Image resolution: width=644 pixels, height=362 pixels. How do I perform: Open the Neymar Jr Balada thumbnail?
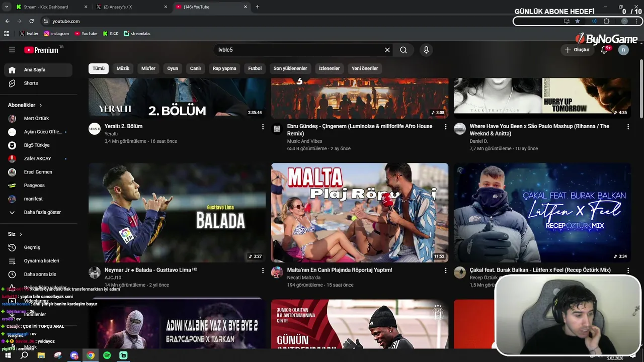(177, 213)
